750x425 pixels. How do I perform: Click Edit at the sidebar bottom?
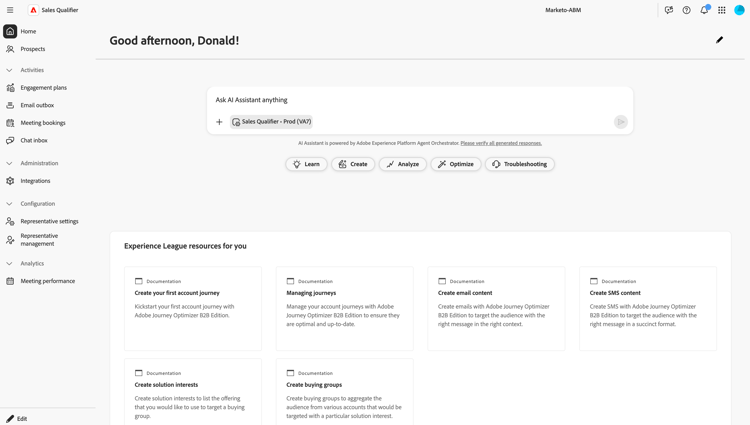pos(17,418)
